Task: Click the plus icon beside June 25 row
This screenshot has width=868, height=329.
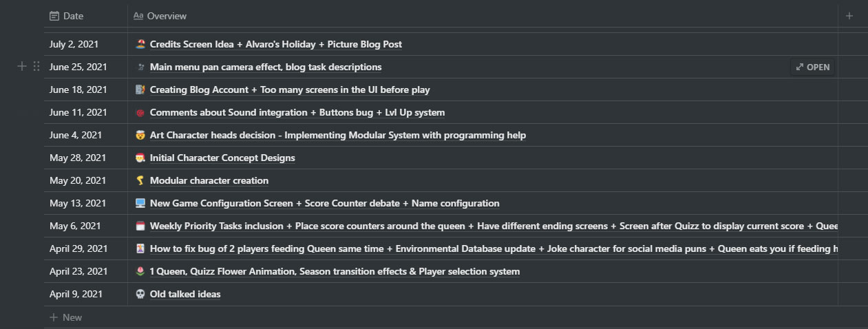Action: click(22, 67)
